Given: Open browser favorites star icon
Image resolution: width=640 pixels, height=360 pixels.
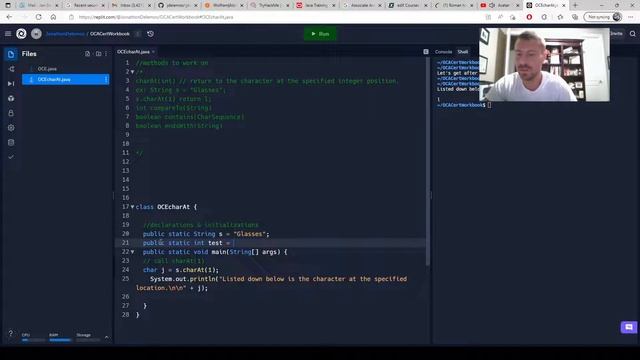Looking at the screenshot, I should (560, 17).
